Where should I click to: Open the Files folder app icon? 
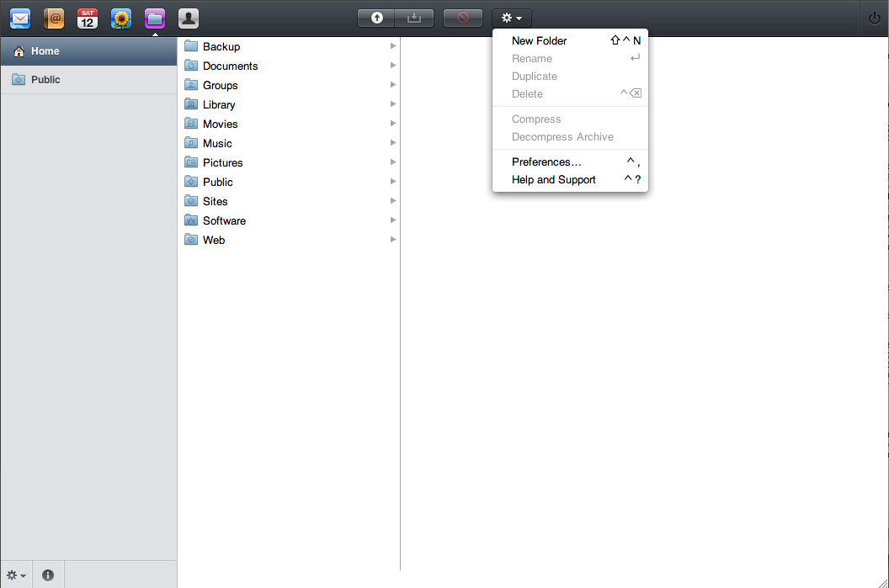click(155, 19)
